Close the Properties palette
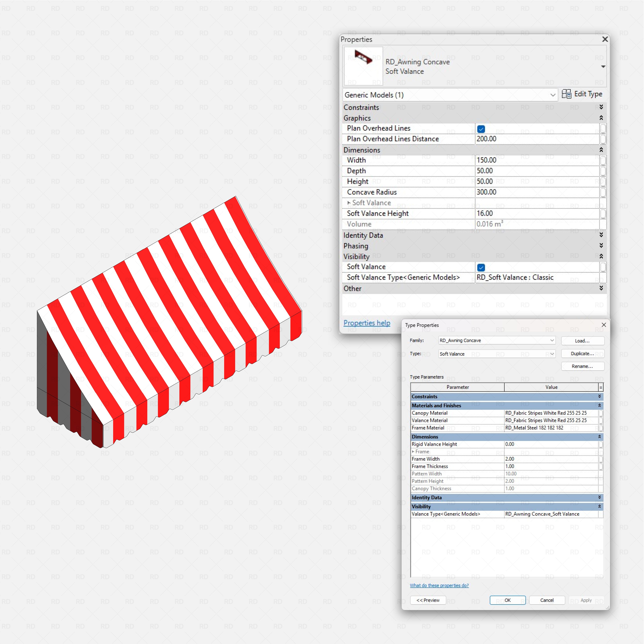Screen dimensions: 644x644 coord(605,39)
